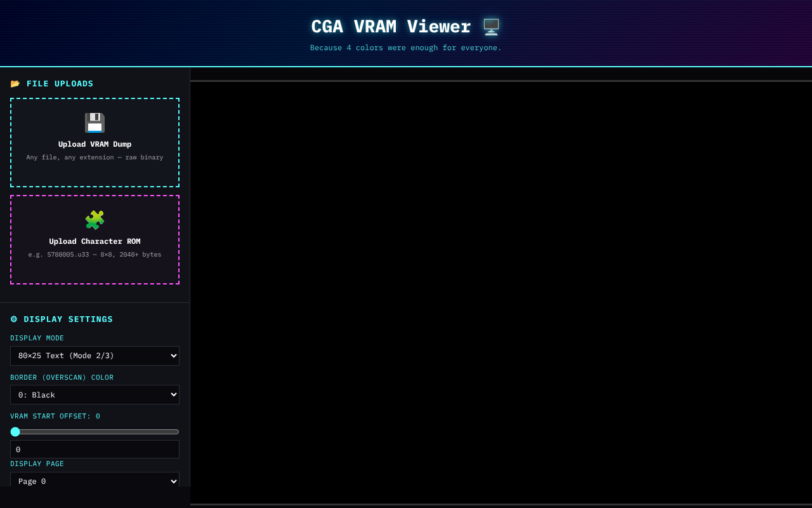The width and height of the screenshot is (812, 508).
Task: Click the VRAM Start Offset slider
Action: click(x=95, y=432)
